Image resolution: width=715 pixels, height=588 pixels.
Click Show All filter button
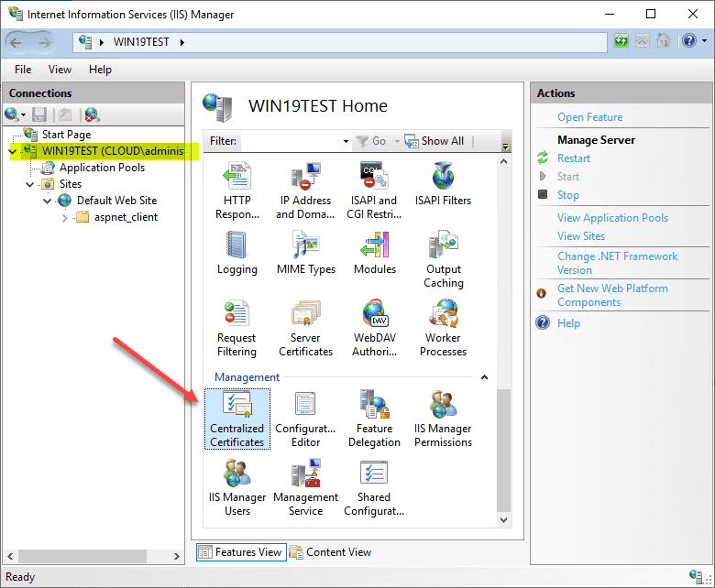tap(434, 141)
